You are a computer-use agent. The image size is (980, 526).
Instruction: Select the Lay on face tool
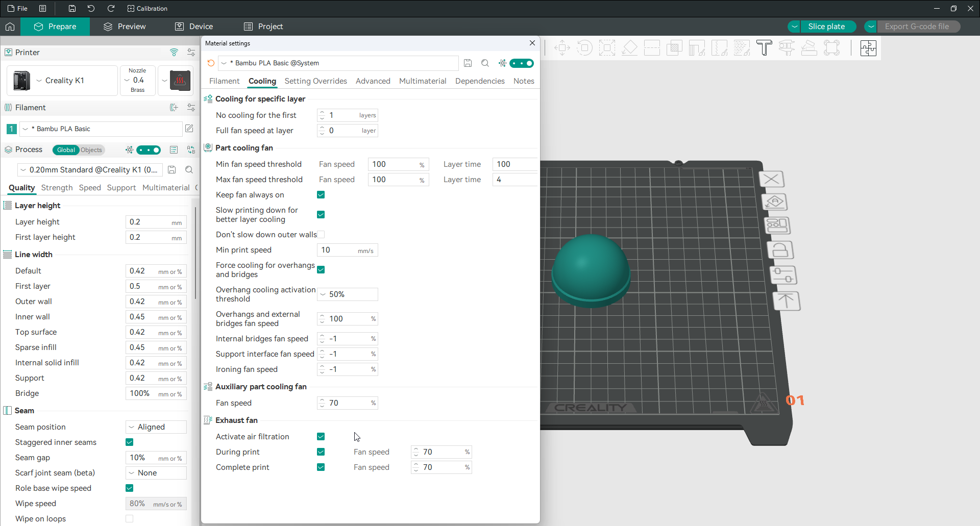(629, 48)
